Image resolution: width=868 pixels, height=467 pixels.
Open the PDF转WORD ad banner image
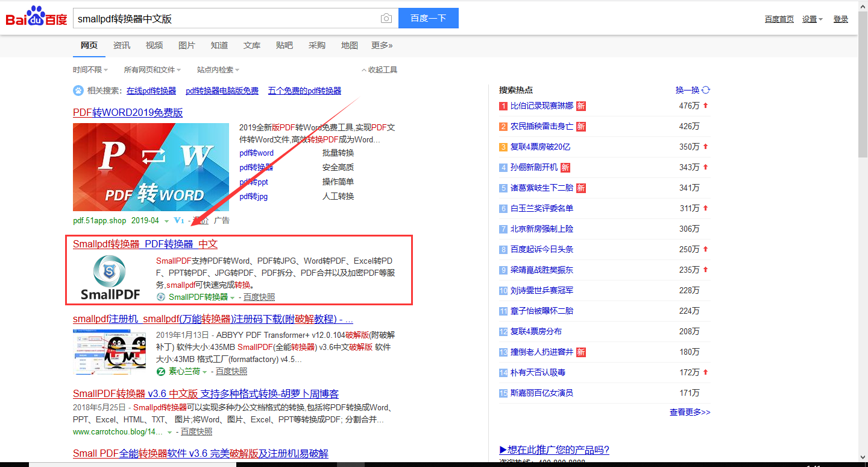[151, 167]
